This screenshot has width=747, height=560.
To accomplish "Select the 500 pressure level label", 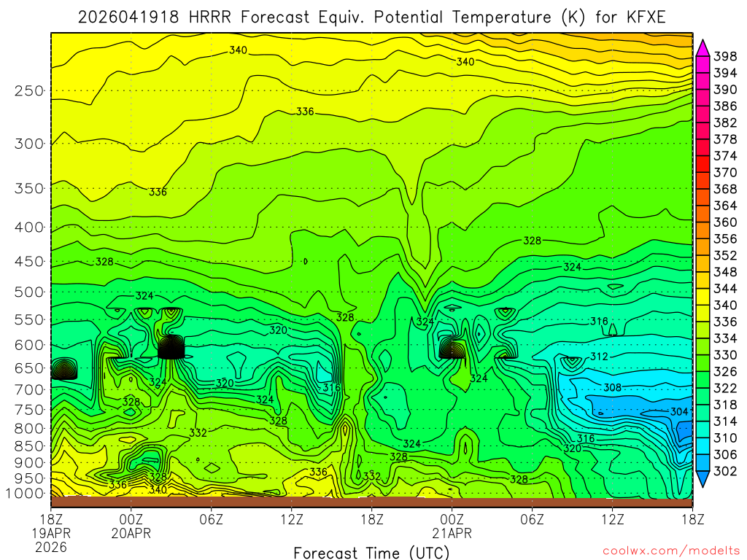I will (x=29, y=292).
